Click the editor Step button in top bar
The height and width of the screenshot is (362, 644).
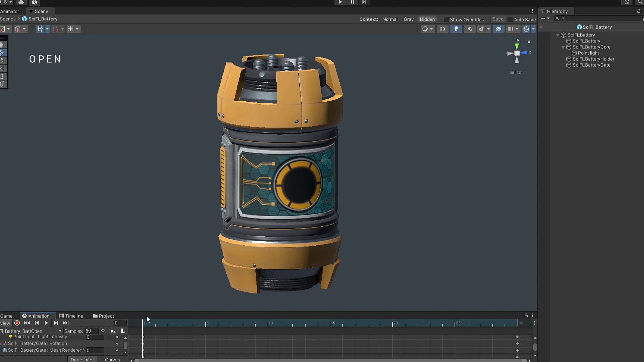[x=364, y=2]
